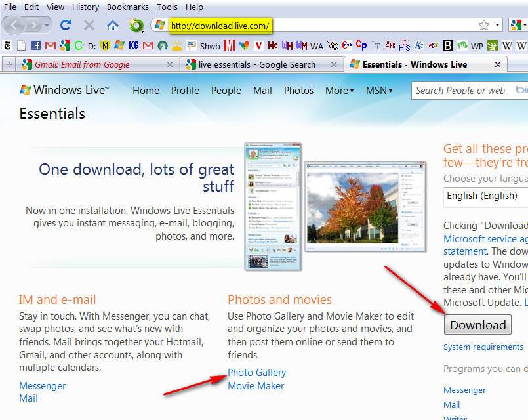528x420 pixels.
Task: Open the History menu
Action: (85, 7)
